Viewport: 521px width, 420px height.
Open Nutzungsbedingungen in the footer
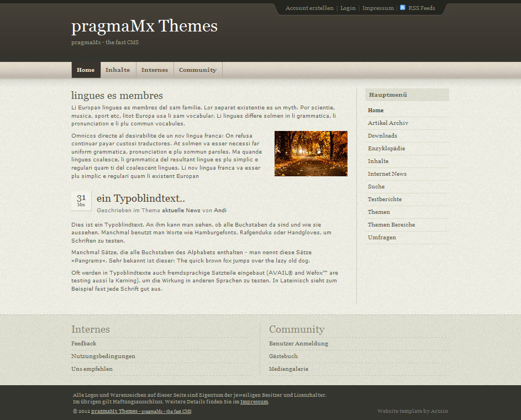click(103, 356)
